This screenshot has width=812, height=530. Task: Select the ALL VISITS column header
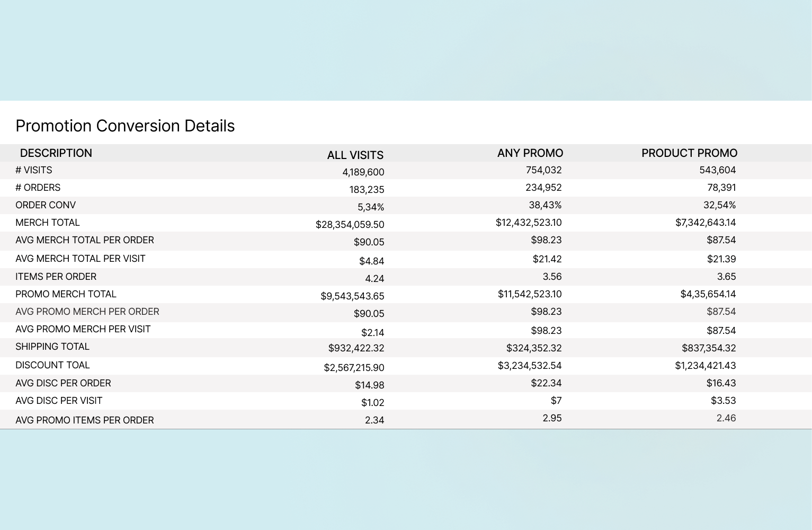click(355, 155)
